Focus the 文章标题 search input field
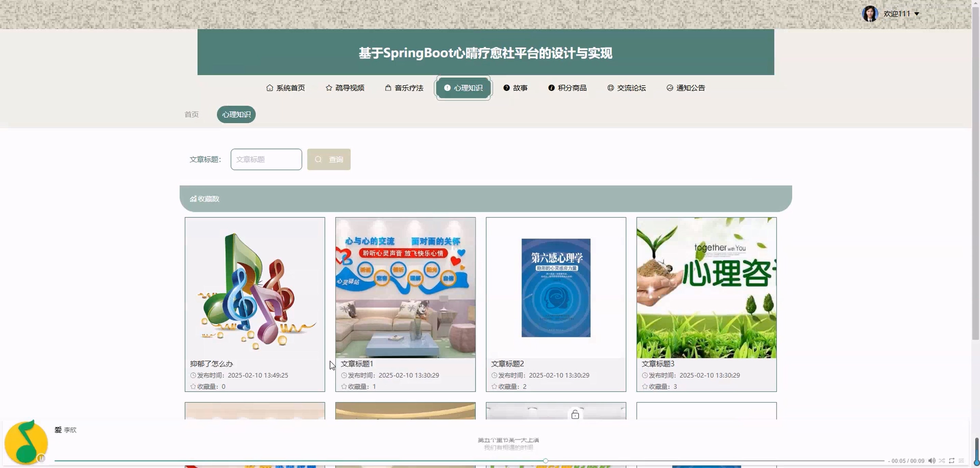Viewport: 980px width, 468px height. click(x=266, y=159)
